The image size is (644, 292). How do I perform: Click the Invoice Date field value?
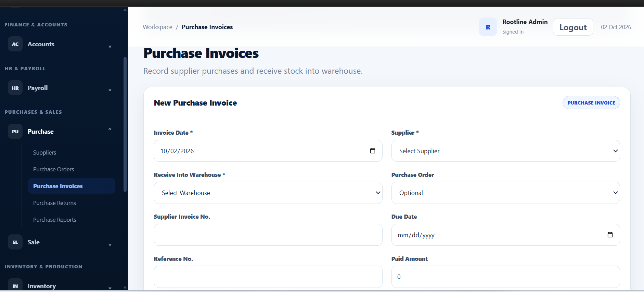coord(177,151)
